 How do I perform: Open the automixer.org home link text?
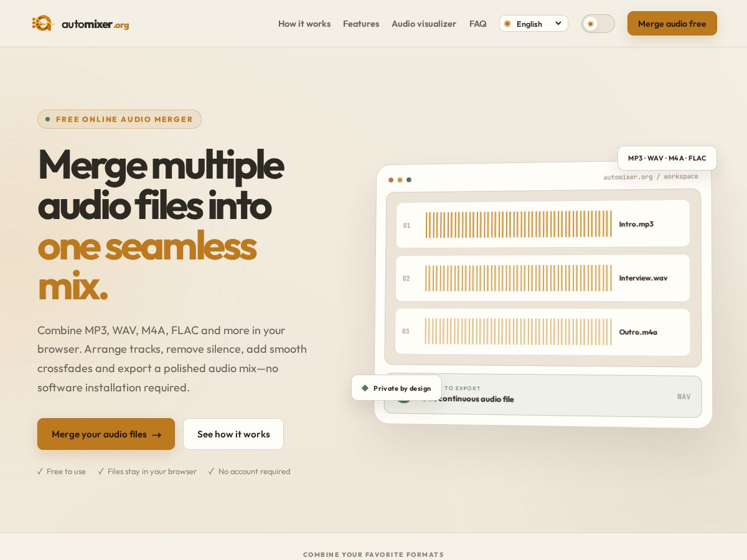pos(95,24)
